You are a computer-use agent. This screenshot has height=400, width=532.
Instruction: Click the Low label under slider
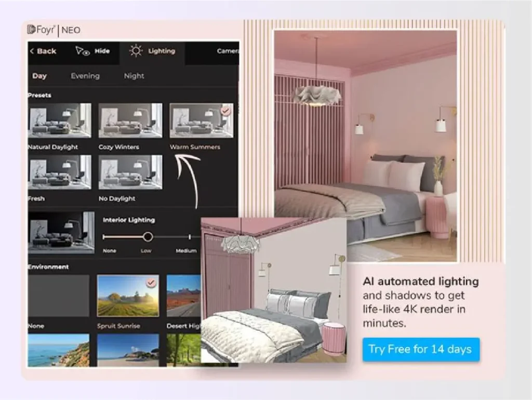pyautogui.click(x=146, y=251)
